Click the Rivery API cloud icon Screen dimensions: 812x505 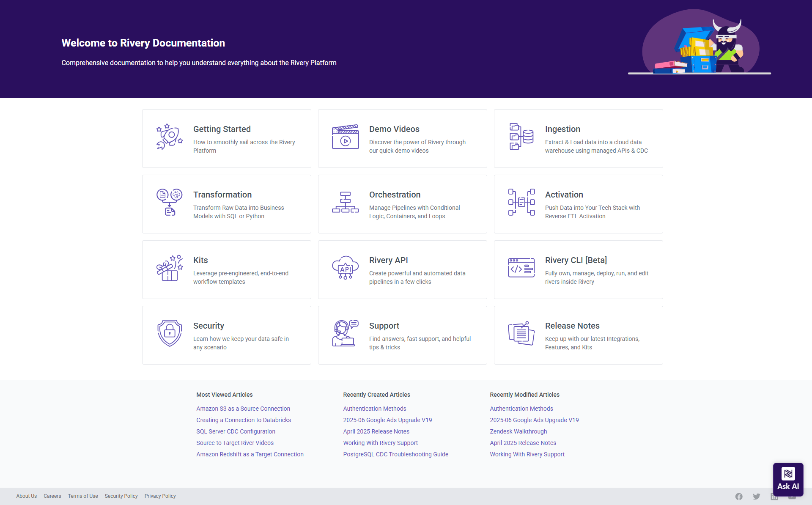pyautogui.click(x=345, y=268)
